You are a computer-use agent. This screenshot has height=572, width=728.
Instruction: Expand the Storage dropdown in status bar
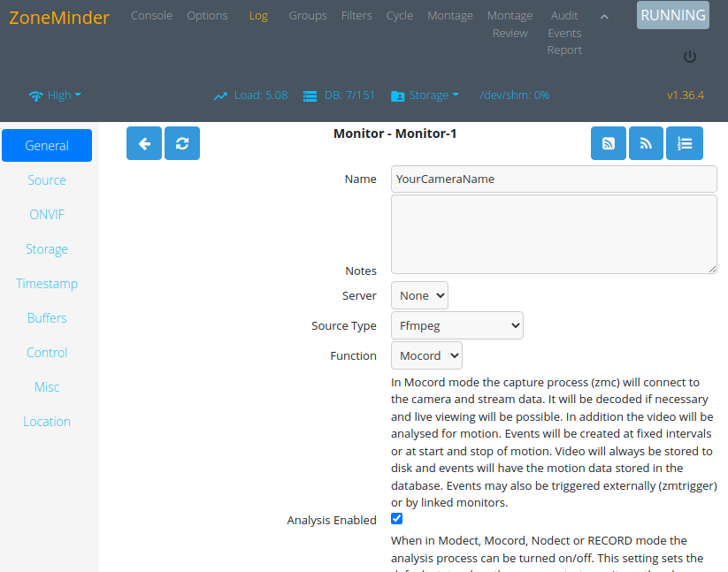point(425,95)
